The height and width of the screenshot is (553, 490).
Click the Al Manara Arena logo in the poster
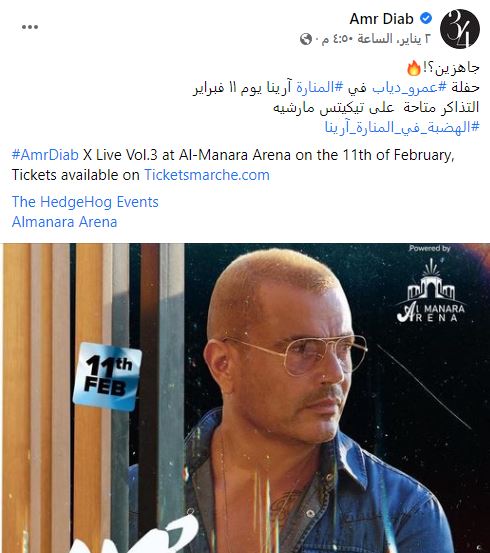pos(431,291)
